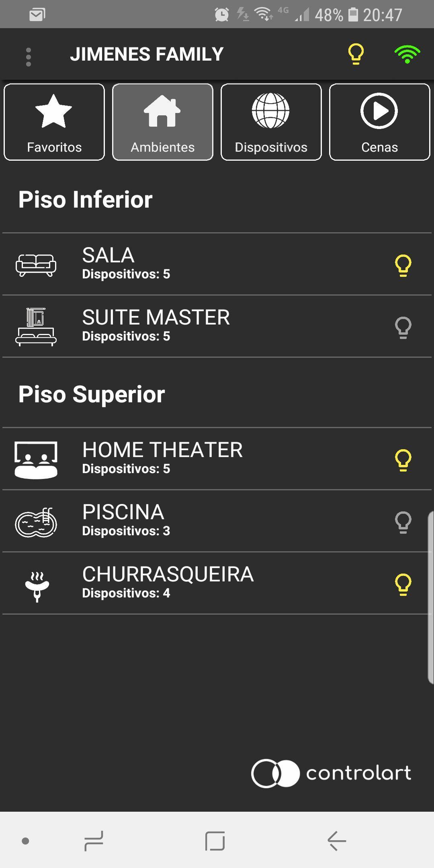Toggle the SALA lights bulb
This screenshot has height=868, width=434.
(x=403, y=265)
